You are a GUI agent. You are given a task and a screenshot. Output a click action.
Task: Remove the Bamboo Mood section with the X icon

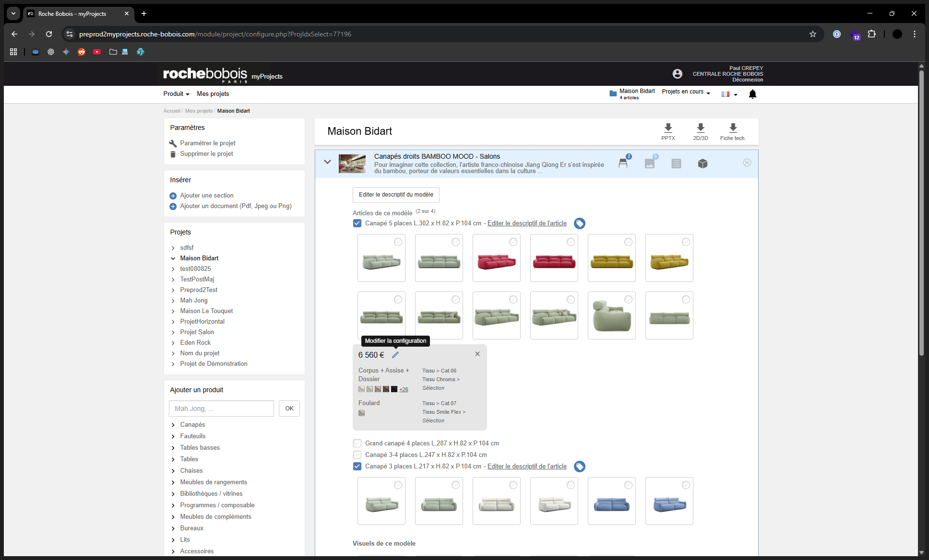[x=747, y=163]
